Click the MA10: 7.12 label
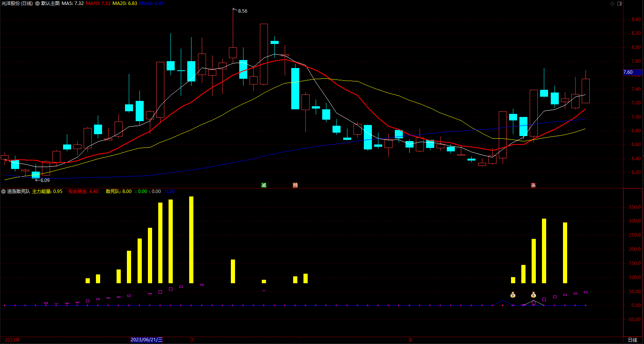The image size is (644, 344). pyautogui.click(x=98, y=3)
